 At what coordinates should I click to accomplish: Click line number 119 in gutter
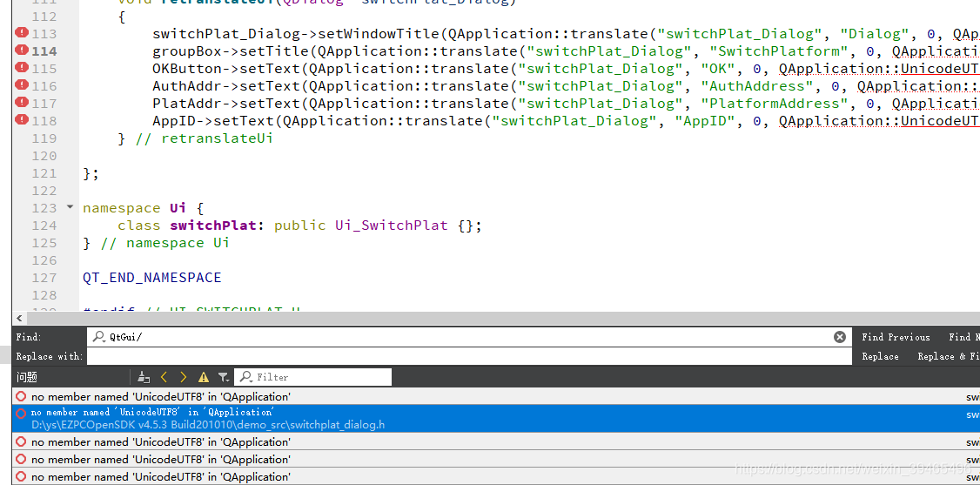tap(44, 138)
